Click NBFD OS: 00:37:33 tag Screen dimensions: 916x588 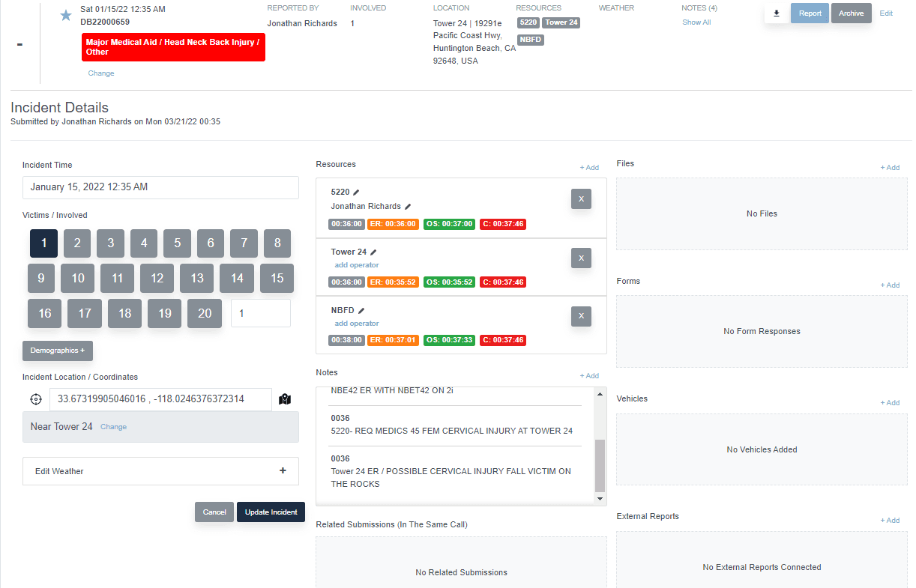(x=449, y=341)
